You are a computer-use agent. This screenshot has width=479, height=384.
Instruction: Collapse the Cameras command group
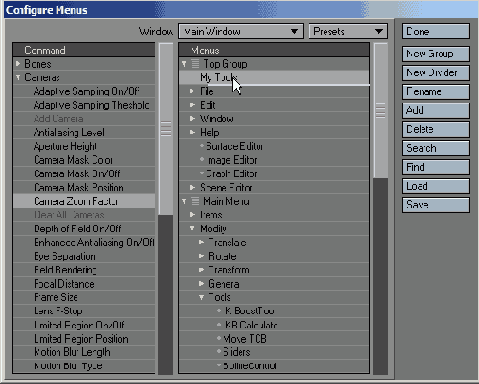(18, 77)
